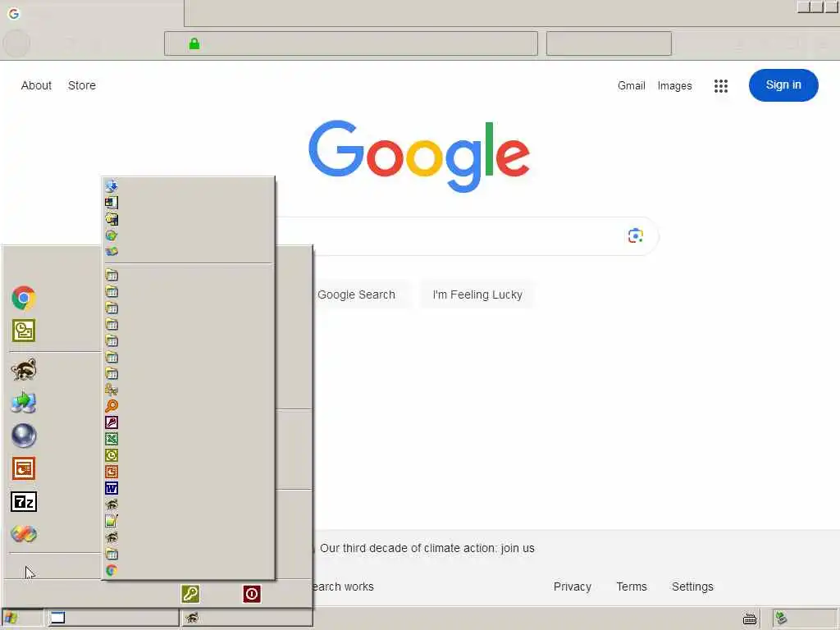Open the About link on Google
The height and width of the screenshot is (630, 840).
click(x=36, y=85)
